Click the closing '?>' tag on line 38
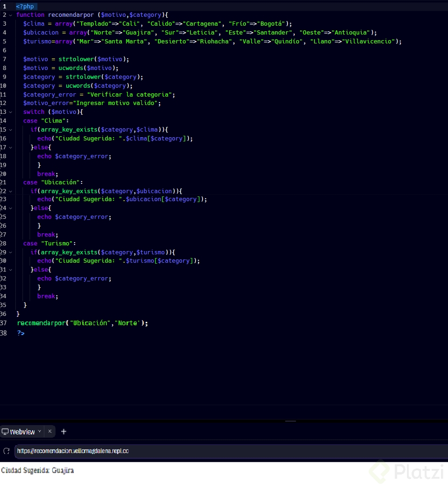448x489 pixels. (21, 333)
